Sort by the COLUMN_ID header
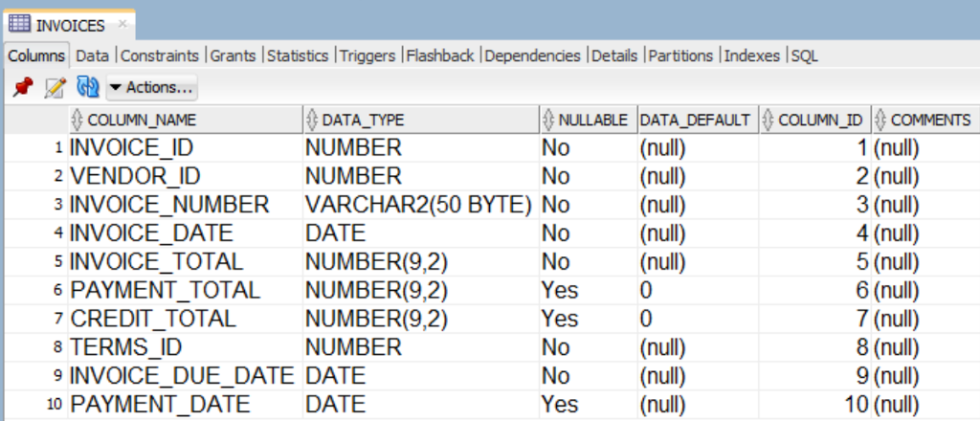Image resolution: width=980 pixels, height=421 pixels. pyautogui.click(x=815, y=120)
